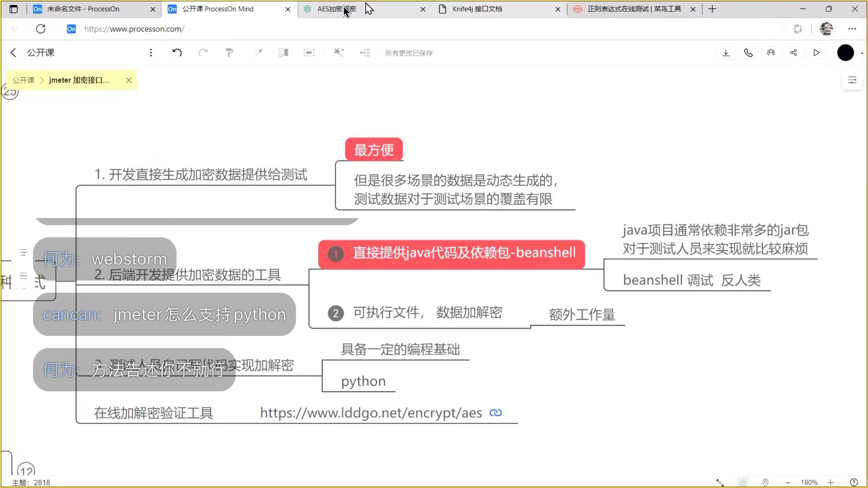Zoom in with the plus button

point(831,482)
